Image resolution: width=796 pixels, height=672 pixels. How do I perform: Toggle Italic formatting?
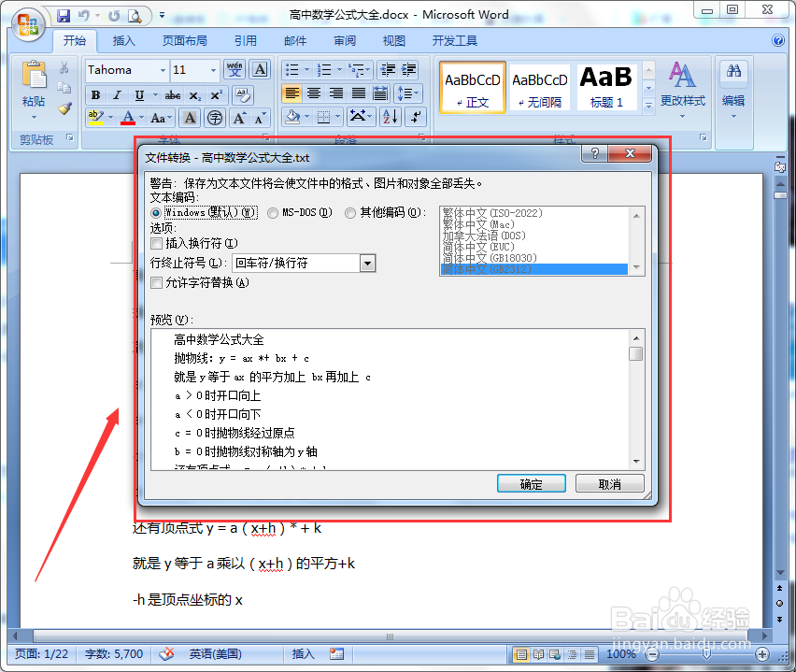pos(118,95)
